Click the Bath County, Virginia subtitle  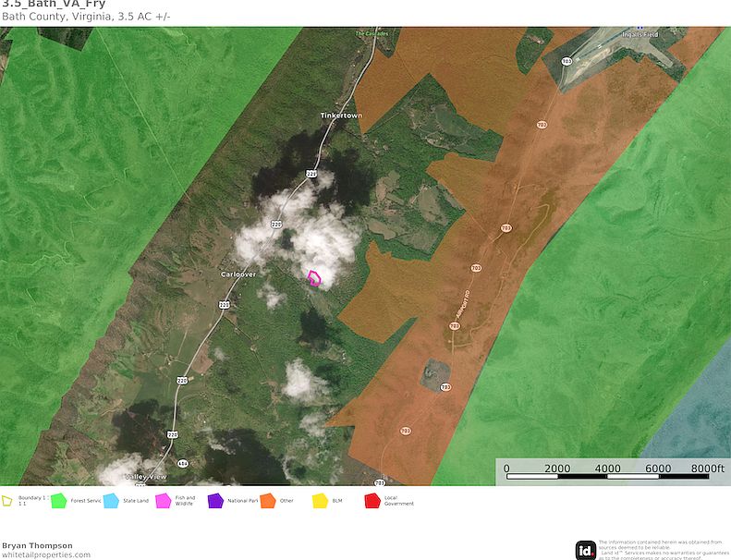[86, 18]
